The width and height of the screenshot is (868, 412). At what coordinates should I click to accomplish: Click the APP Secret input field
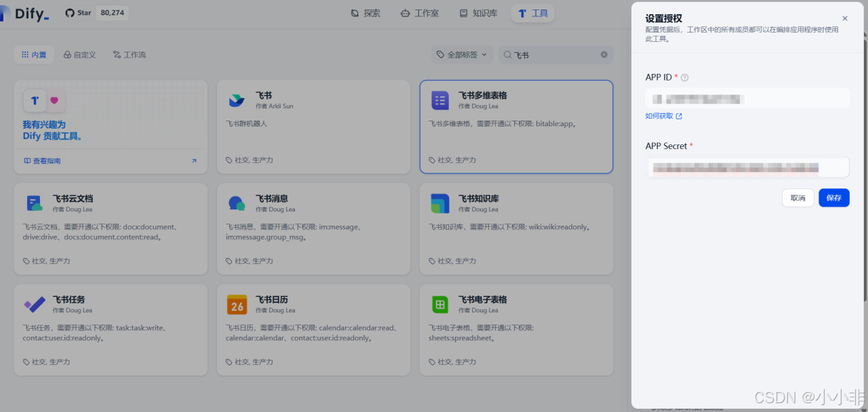coord(747,167)
